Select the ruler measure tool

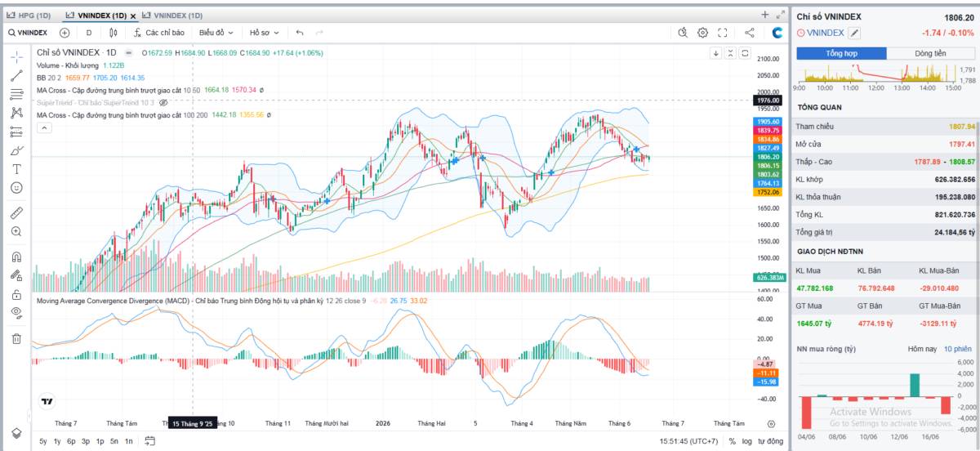click(x=16, y=212)
